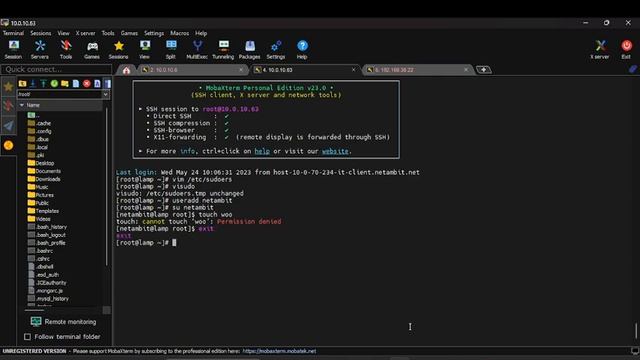Open the Tools toolbar icon

(x=66, y=49)
